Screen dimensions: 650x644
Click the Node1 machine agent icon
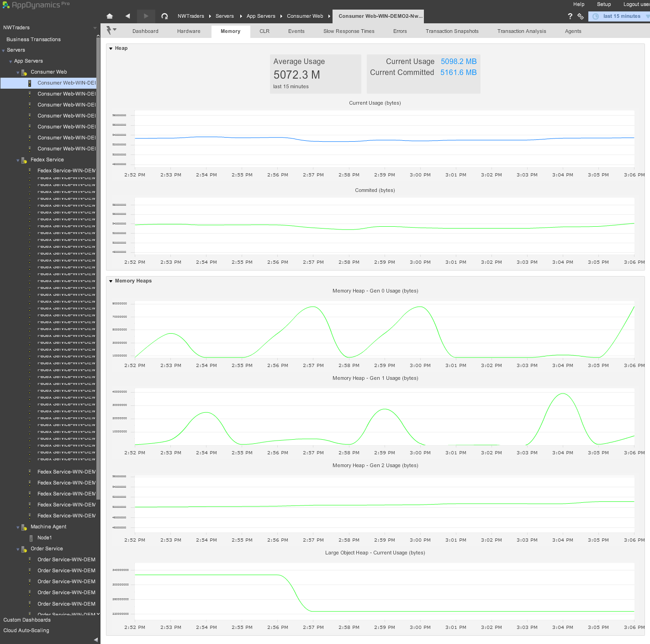(x=31, y=538)
